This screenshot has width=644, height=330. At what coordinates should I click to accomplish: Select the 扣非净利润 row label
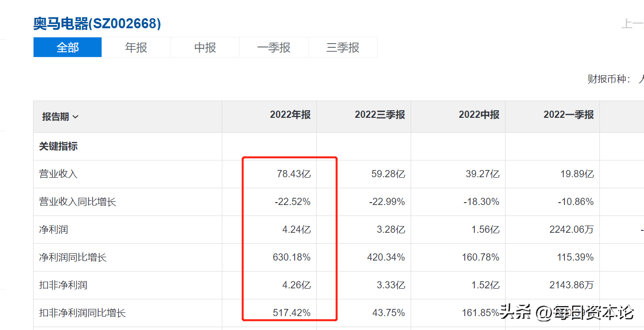coord(63,285)
